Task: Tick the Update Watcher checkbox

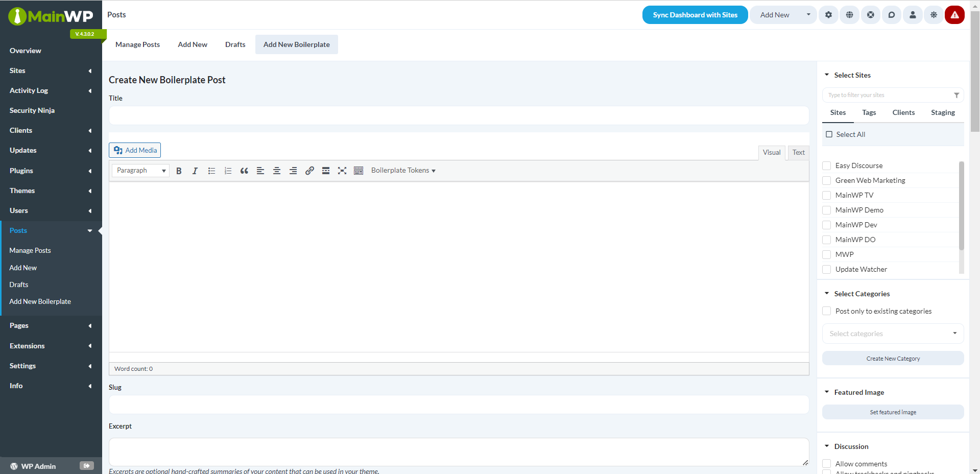Action: pyautogui.click(x=827, y=269)
